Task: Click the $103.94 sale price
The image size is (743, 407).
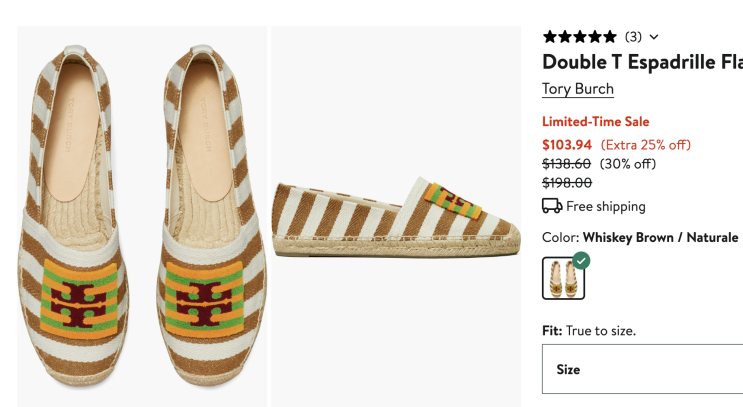Action: click(567, 144)
